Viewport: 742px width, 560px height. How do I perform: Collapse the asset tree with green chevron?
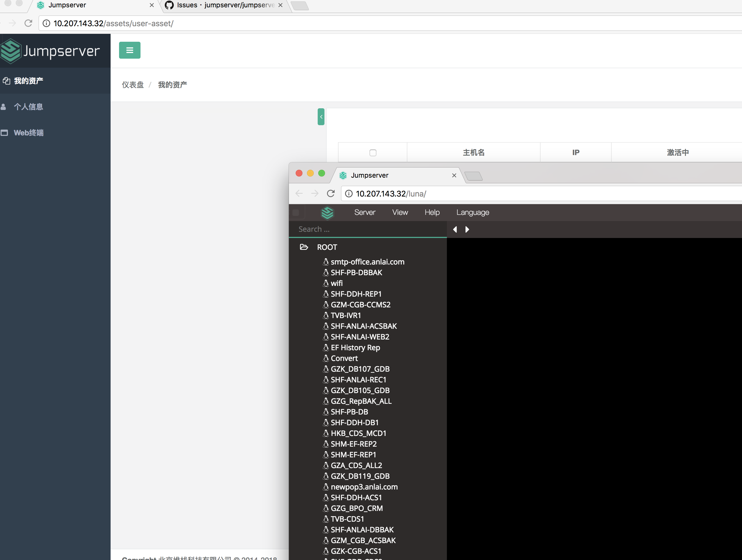pos(321,117)
